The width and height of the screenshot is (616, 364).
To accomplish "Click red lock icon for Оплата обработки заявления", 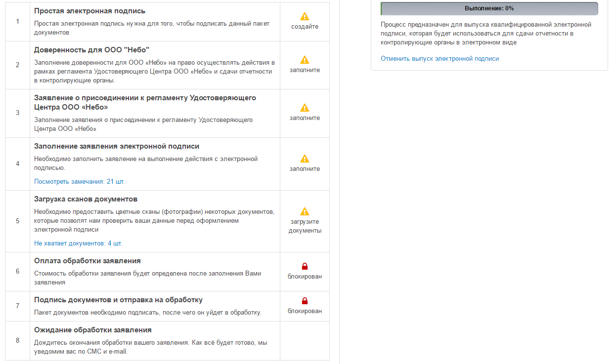I will coord(305,266).
